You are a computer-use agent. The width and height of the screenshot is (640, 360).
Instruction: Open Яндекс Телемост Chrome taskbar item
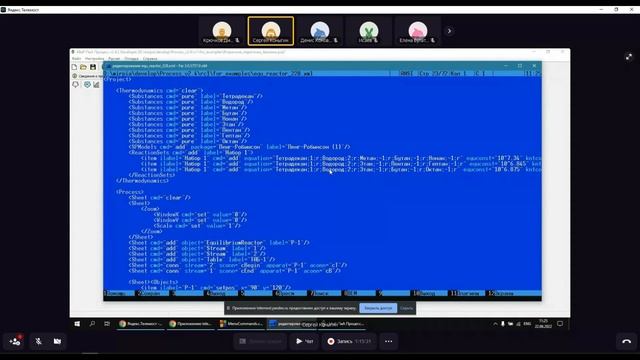pyautogui.click(x=141, y=324)
